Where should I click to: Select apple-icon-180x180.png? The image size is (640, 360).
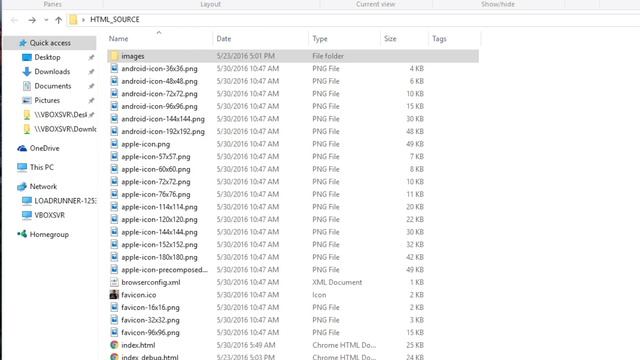click(159, 257)
